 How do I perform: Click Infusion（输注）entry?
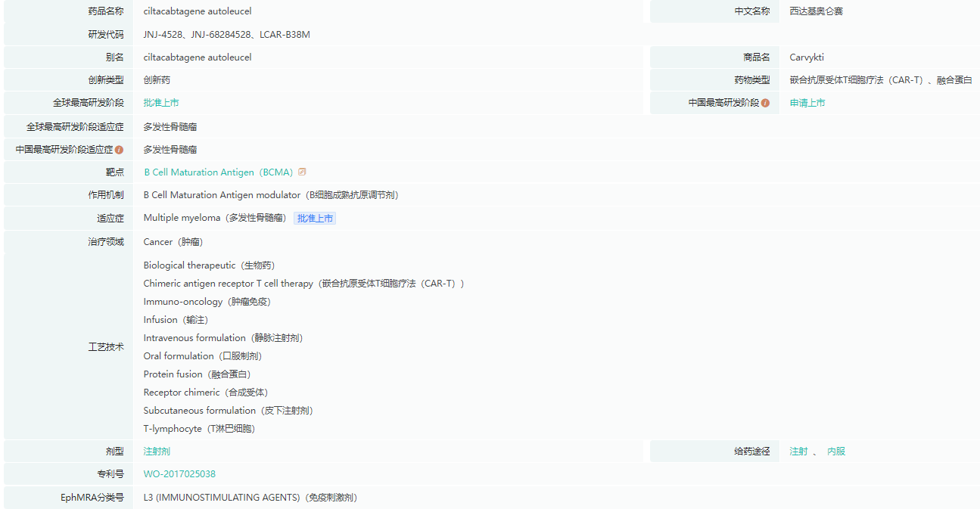176,320
